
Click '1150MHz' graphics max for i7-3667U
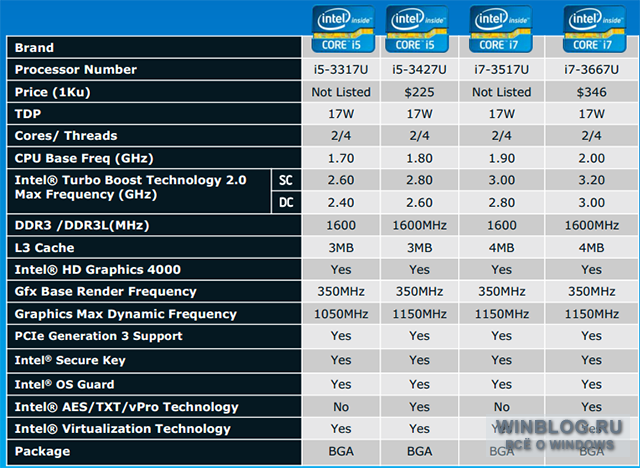(x=591, y=314)
